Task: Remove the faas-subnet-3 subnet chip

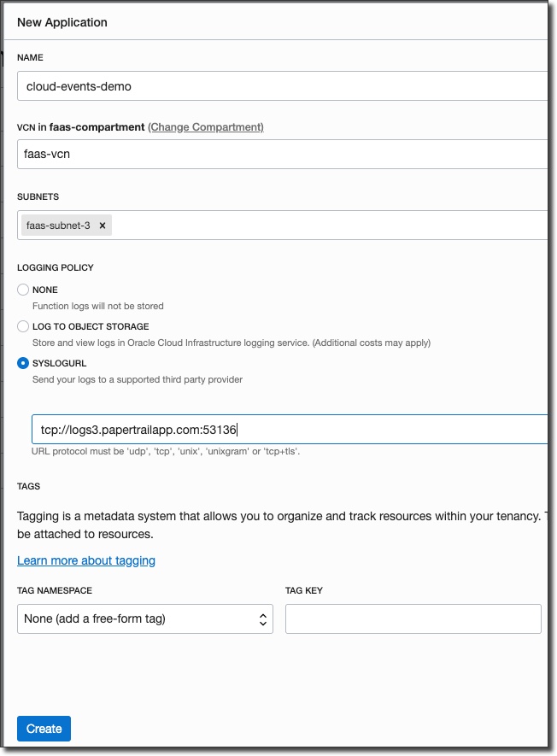Action: pos(103,226)
